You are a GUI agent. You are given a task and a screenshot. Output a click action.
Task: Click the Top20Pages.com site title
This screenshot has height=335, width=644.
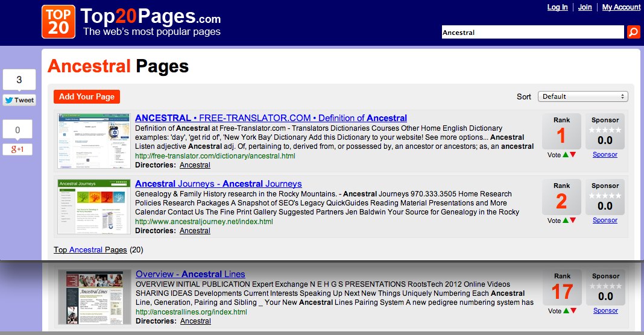[151, 16]
